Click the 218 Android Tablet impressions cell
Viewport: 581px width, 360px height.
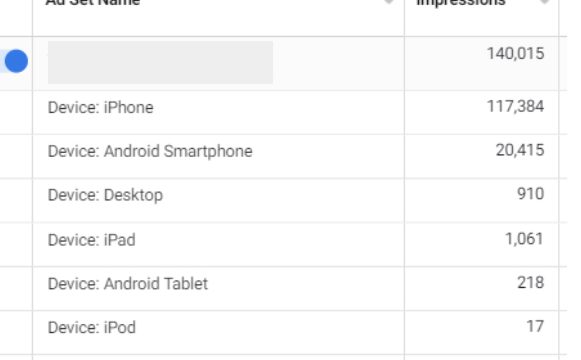[x=531, y=283]
